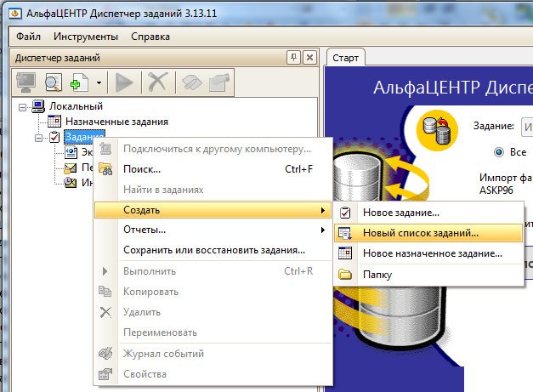Click the Локальный computer icon
533x392 pixels.
tap(38, 106)
